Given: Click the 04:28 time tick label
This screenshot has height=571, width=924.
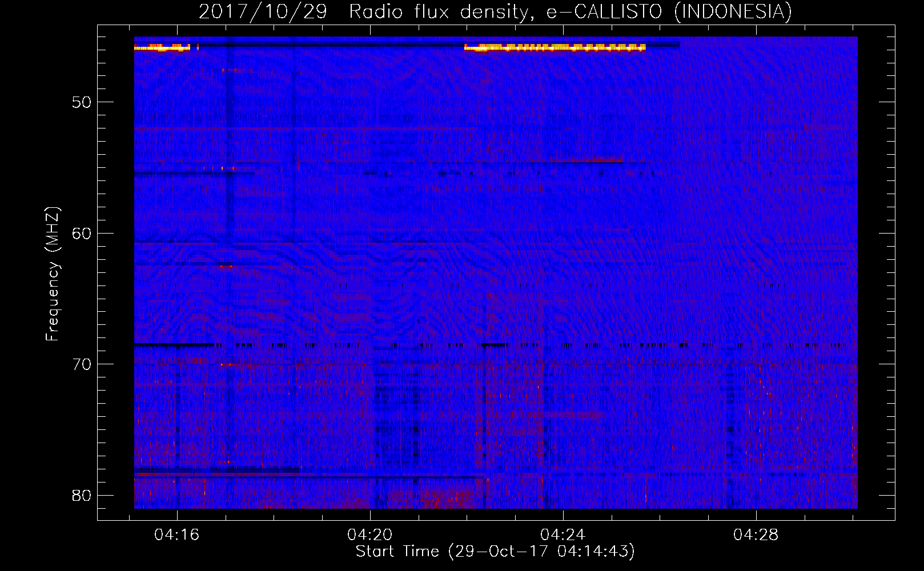Looking at the screenshot, I should 756,534.
